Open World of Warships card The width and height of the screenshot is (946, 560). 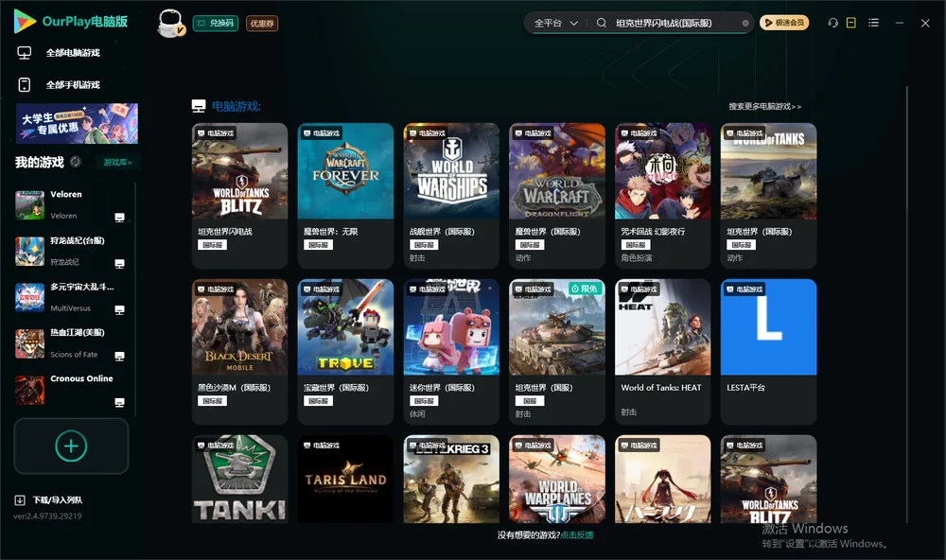point(451,196)
